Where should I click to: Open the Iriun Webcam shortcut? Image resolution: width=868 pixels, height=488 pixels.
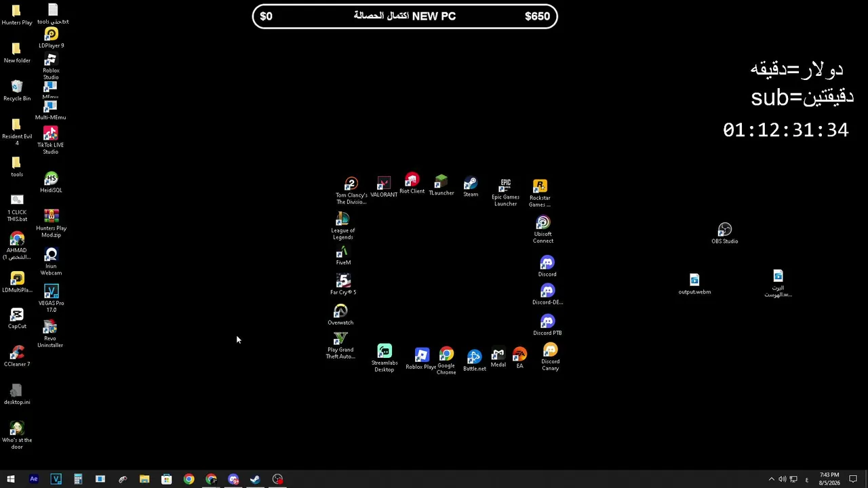51,262
